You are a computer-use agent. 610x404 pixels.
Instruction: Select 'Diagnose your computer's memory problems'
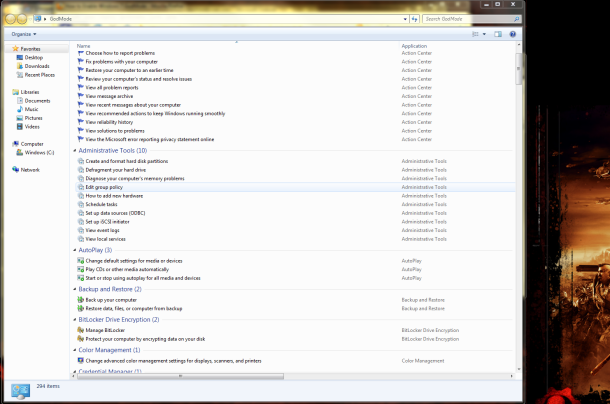135,179
